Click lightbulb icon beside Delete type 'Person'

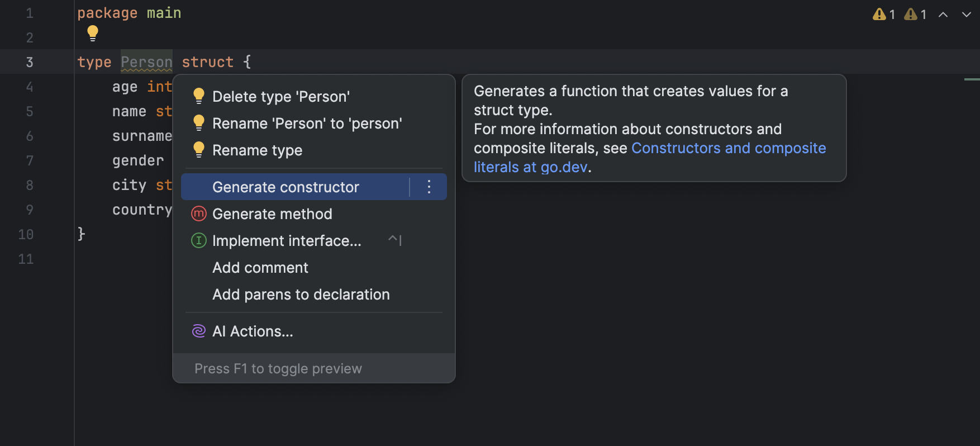coord(198,96)
